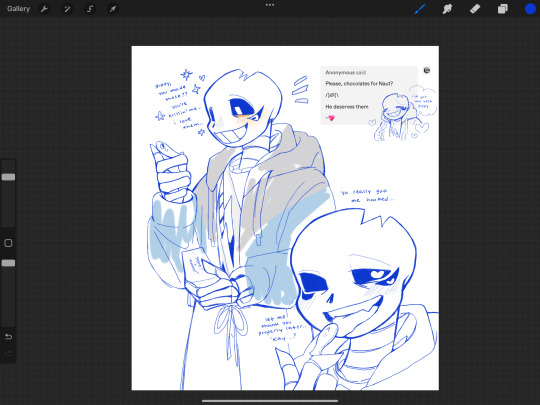
Task: Activate the Selection tool
Action: point(90,9)
